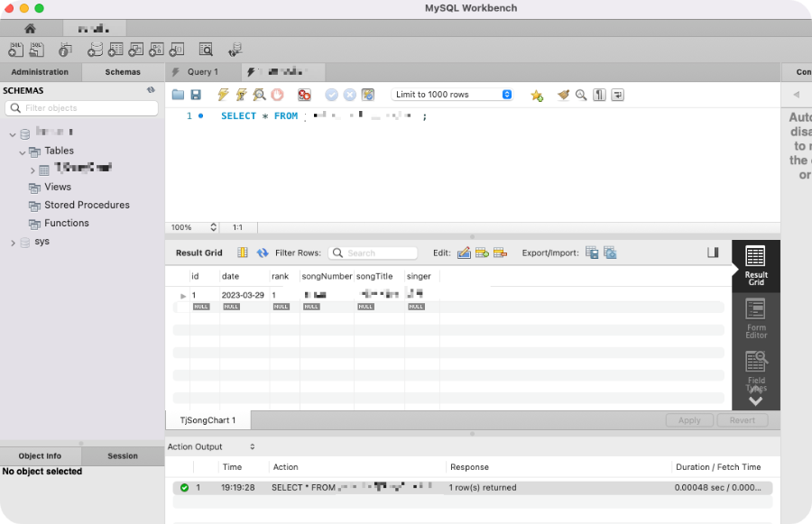This screenshot has width=812, height=524.
Task: Create a new schema icon
Action: click(x=95, y=50)
